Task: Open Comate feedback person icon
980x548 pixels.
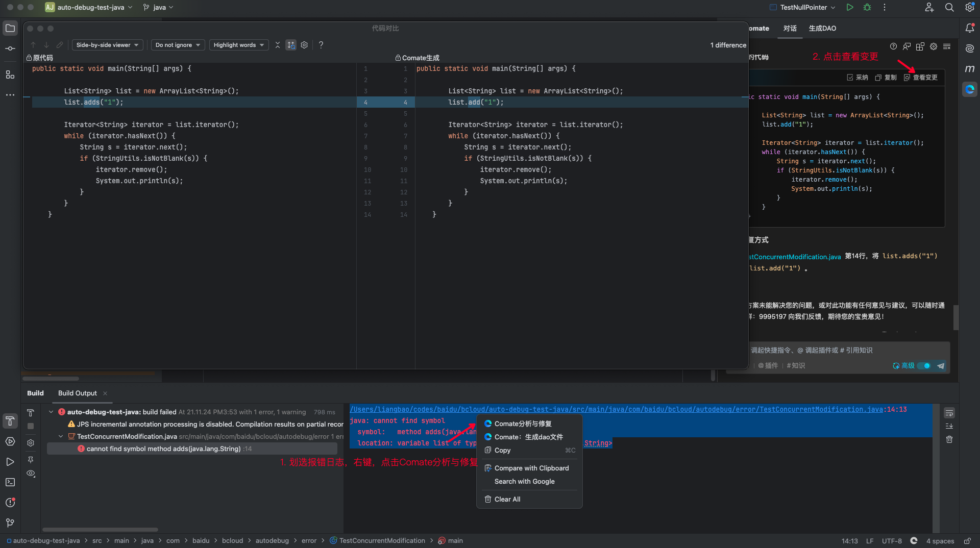Action: pos(906,46)
